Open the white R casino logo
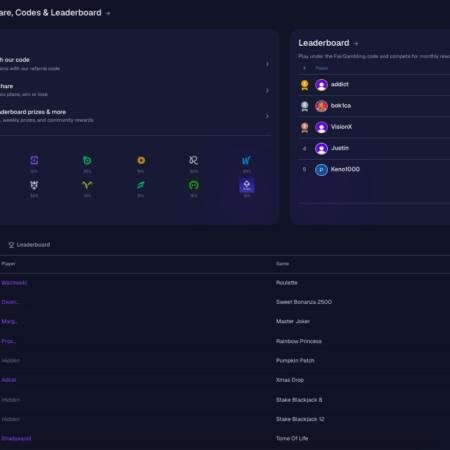450x450 pixels. (x=193, y=160)
